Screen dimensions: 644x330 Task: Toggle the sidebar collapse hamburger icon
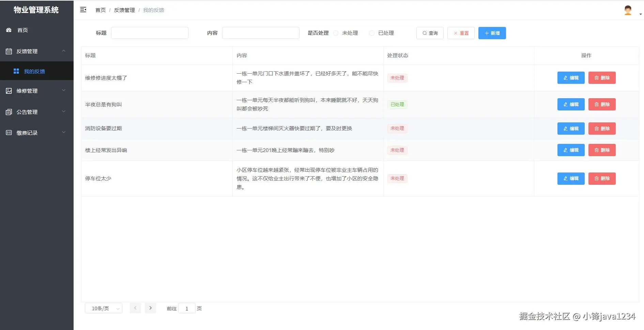(x=83, y=10)
